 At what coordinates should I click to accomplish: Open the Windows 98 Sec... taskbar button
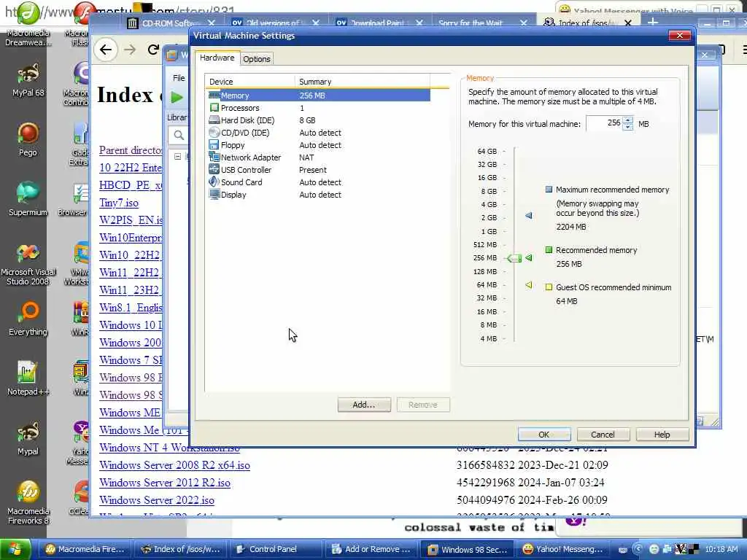point(467,549)
